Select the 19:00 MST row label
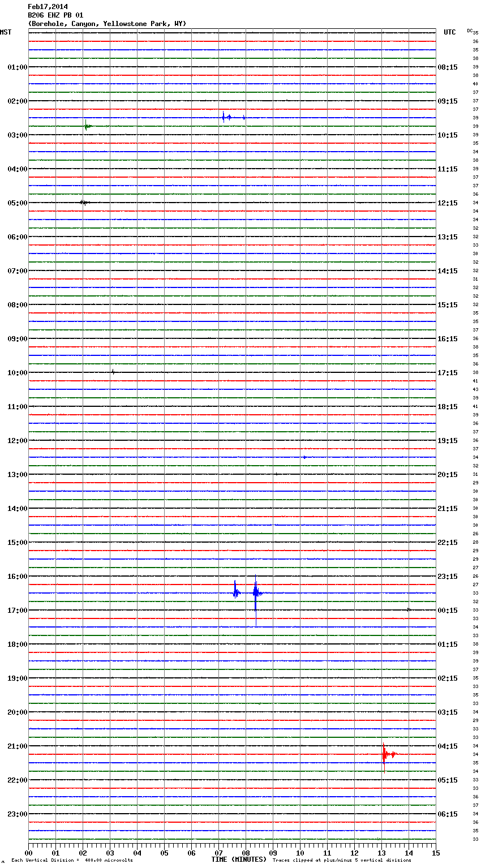 coord(18,678)
